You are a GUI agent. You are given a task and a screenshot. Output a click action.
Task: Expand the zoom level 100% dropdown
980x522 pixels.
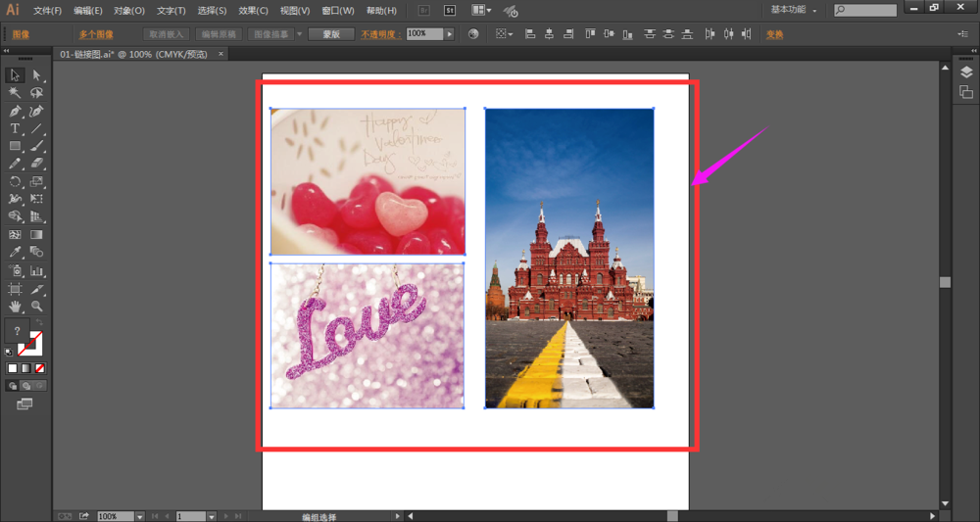click(x=140, y=516)
